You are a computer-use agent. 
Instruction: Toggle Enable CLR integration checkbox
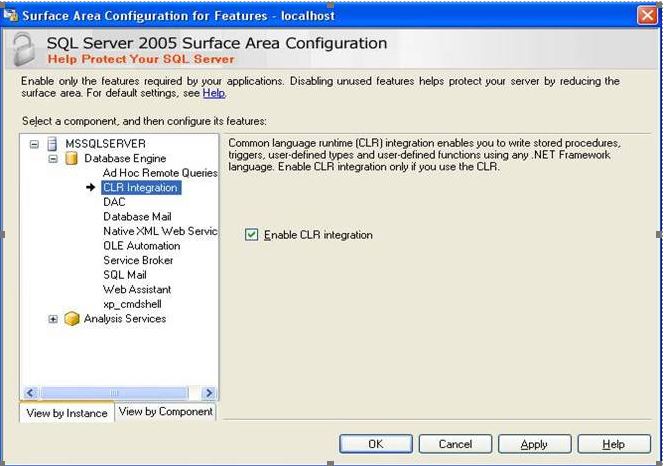(x=251, y=234)
